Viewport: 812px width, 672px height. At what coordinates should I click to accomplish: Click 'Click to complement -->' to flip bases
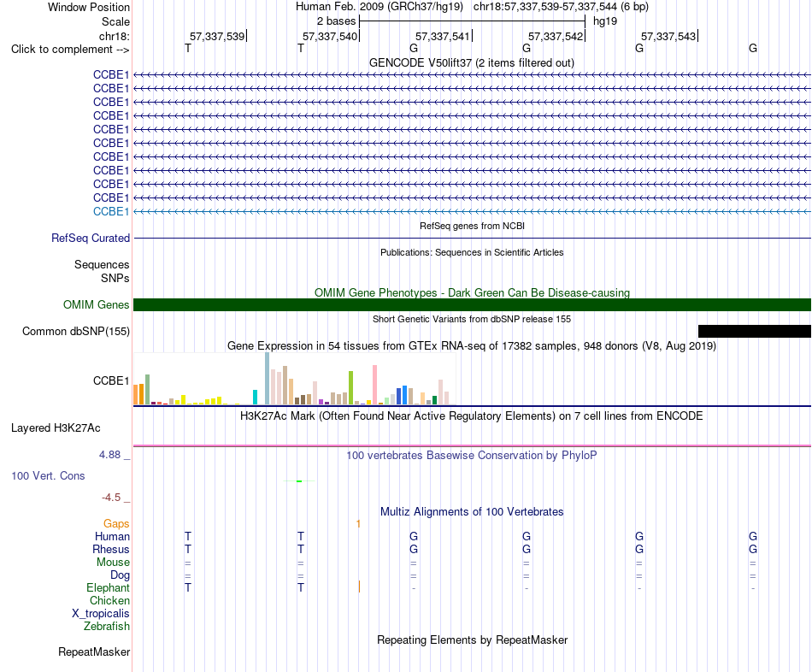70,50
